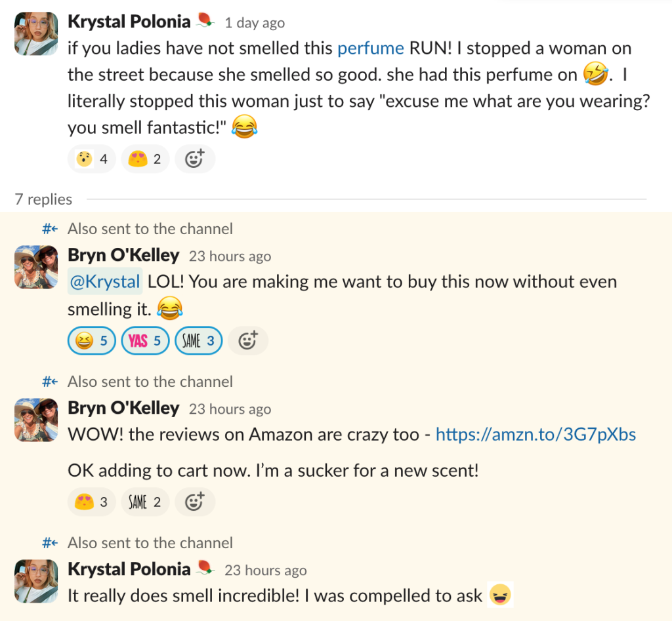This screenshot has width=672, height=621.
Task: Toggle heart-eyes reaction with 2 on first message
Action: click(145, 159)
